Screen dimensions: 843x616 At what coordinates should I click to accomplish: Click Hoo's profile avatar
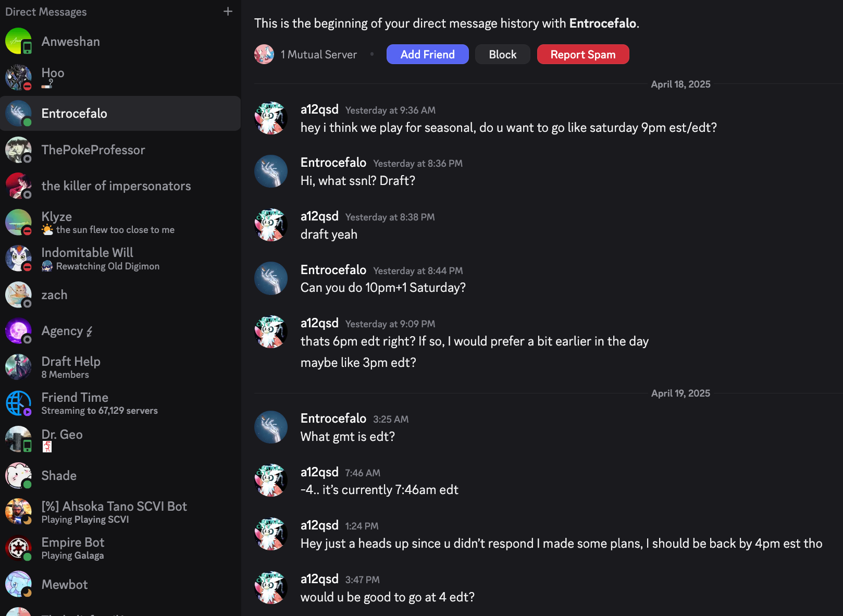point(18,77)
